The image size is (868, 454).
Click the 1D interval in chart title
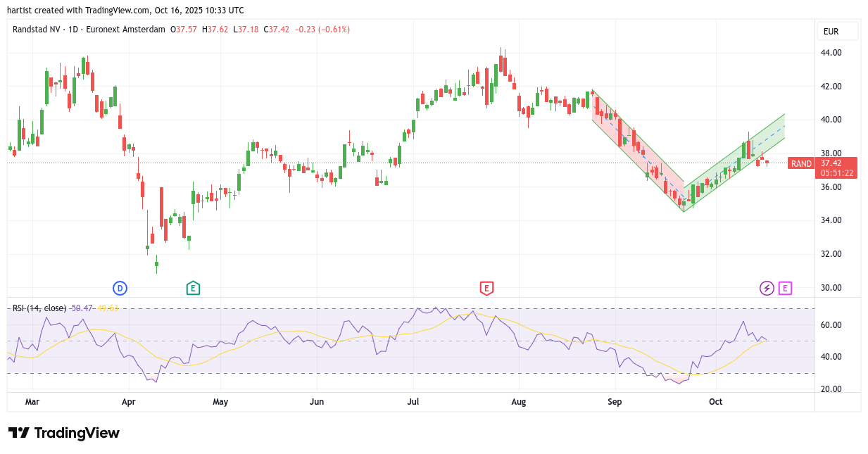(x=73, y=30)
